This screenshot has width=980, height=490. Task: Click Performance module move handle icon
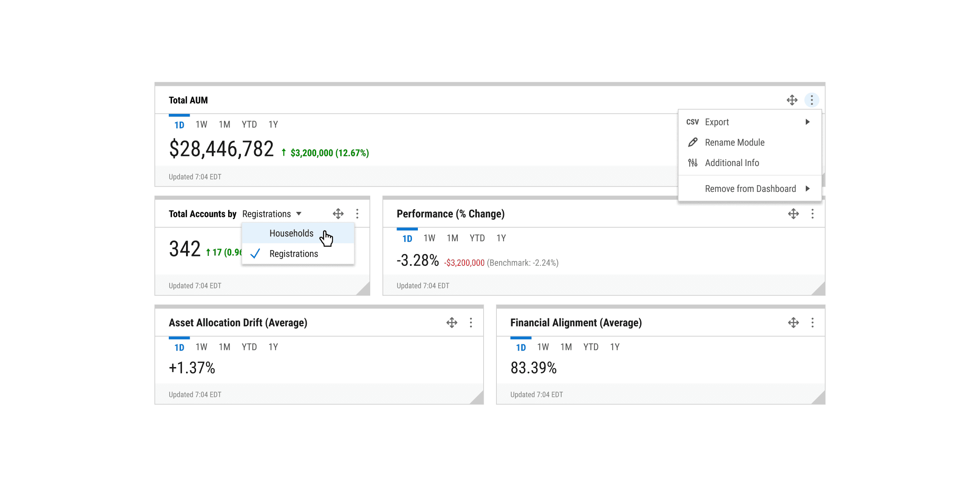click(x=793, y=214)
